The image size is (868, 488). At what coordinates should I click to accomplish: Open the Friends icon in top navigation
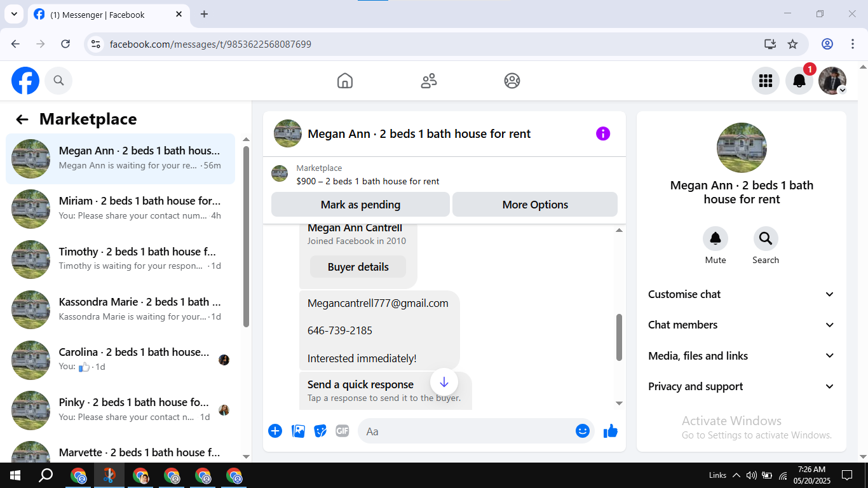429,81
